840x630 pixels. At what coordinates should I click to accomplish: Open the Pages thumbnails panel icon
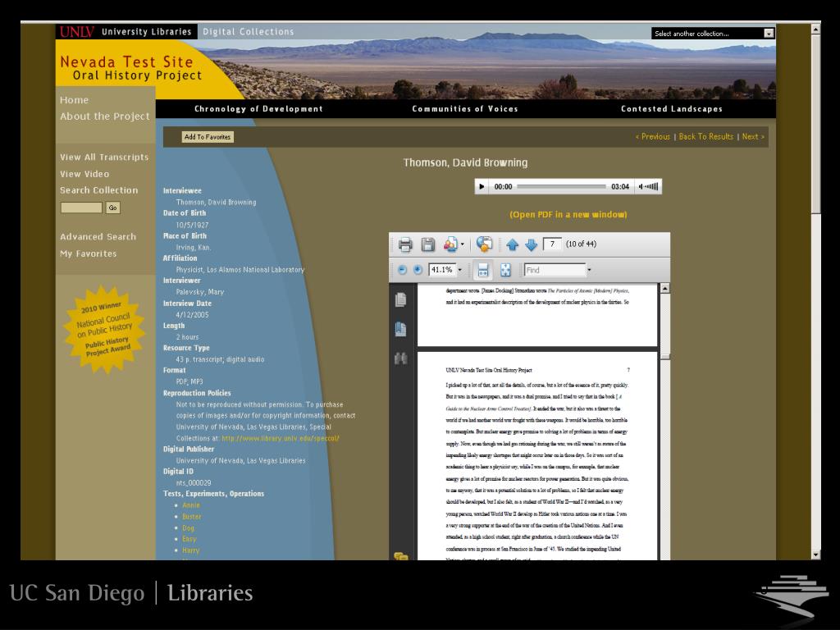tap(400, 300)
